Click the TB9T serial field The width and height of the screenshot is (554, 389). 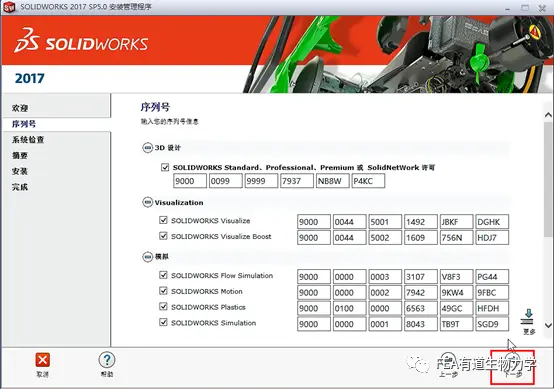click(x=456, y=324)
